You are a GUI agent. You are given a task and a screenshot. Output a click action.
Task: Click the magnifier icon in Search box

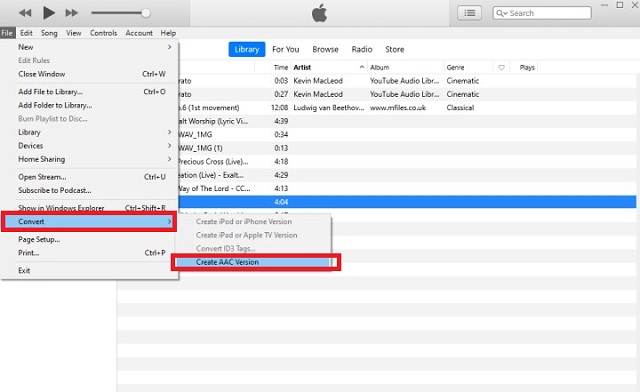[501, 13]
